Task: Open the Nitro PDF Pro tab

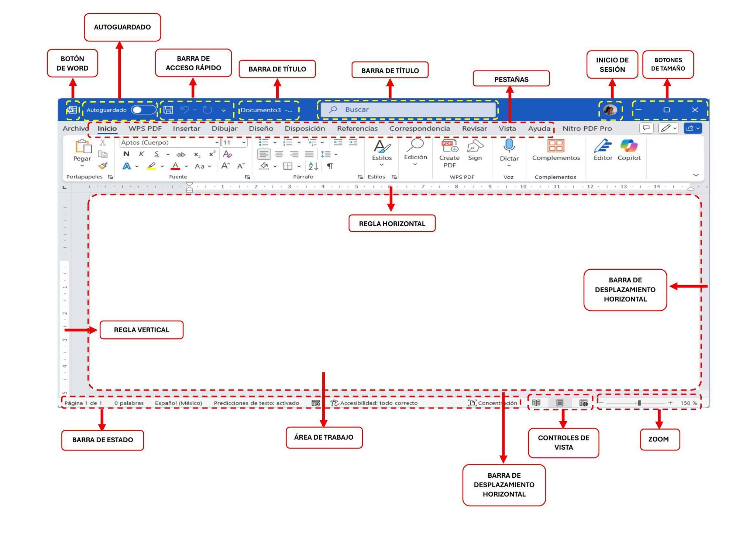Action: [587, 129]
